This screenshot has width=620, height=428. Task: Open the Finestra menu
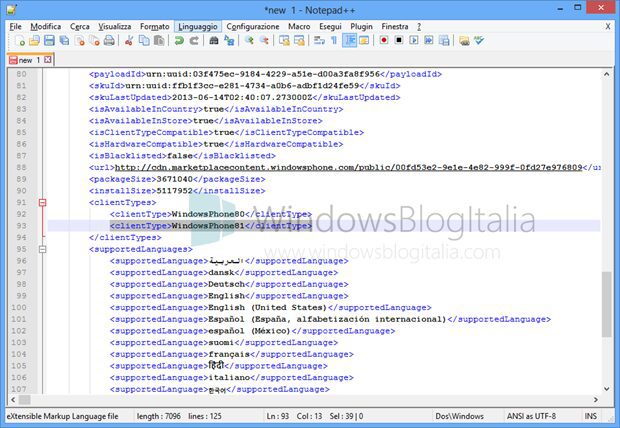tap(395, 27)
